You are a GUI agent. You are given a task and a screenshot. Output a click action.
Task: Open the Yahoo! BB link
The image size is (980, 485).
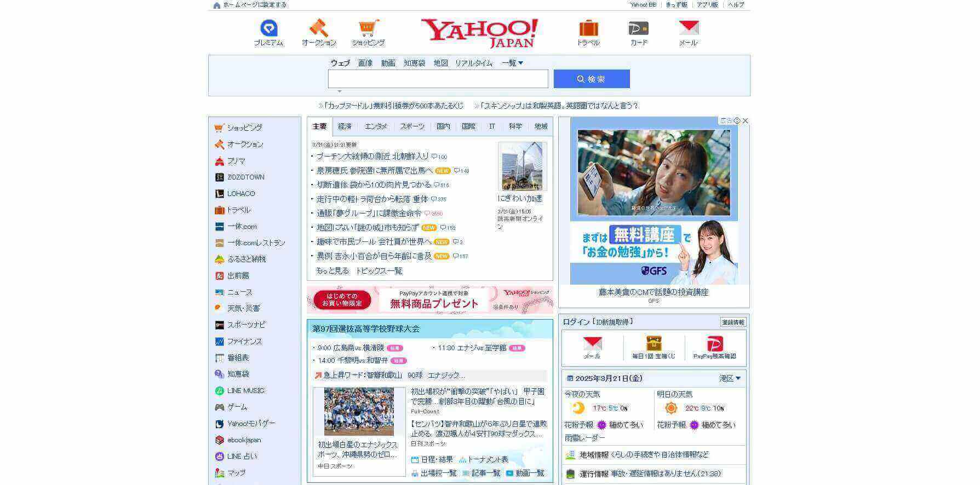(x=643, y=4)
